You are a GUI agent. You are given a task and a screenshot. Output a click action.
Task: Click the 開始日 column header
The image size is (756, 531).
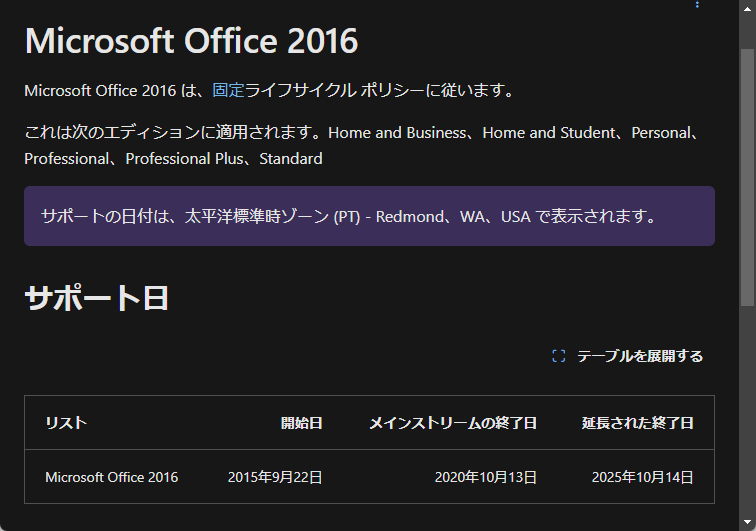point(301,423)
